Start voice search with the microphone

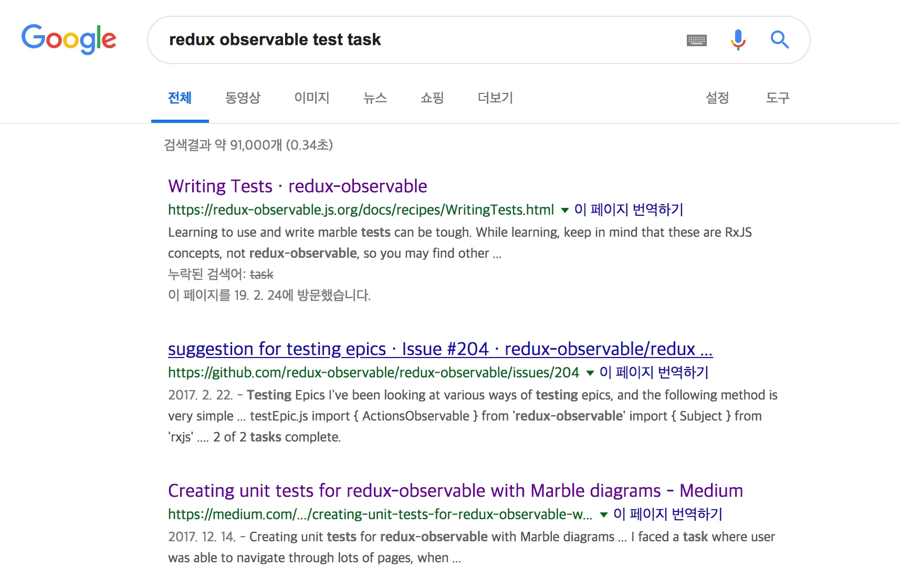pyautogui.click(x=738, y=40)
